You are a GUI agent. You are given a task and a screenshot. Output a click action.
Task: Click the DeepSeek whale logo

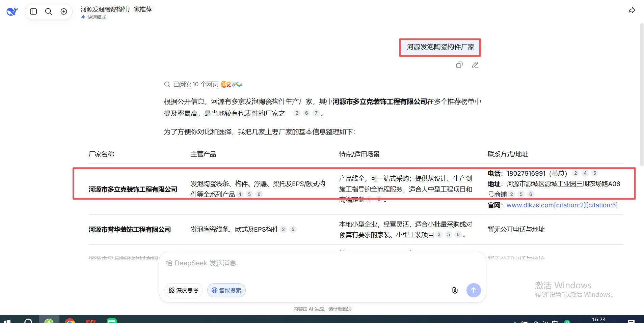pos(12,12)
